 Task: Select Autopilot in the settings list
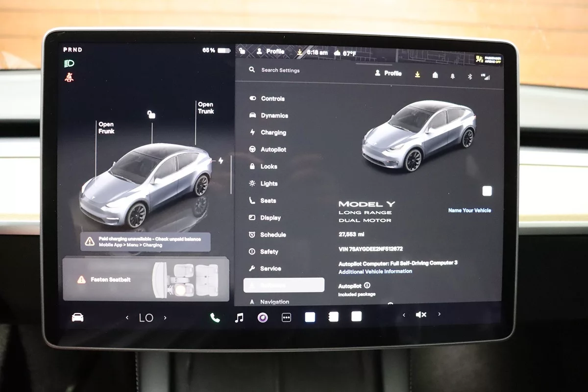point(273,149)
